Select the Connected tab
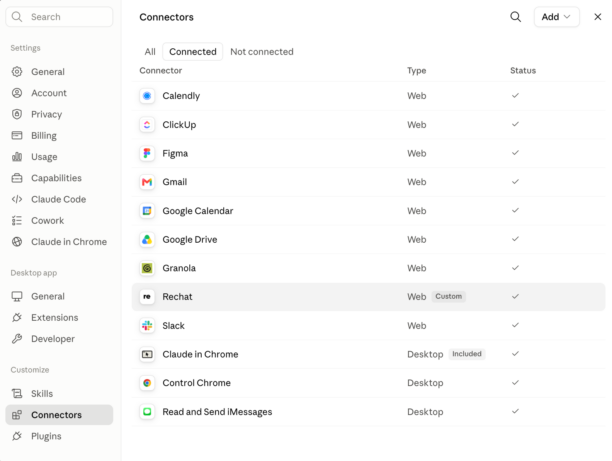The image size is (612, 461). click(193, 52)
